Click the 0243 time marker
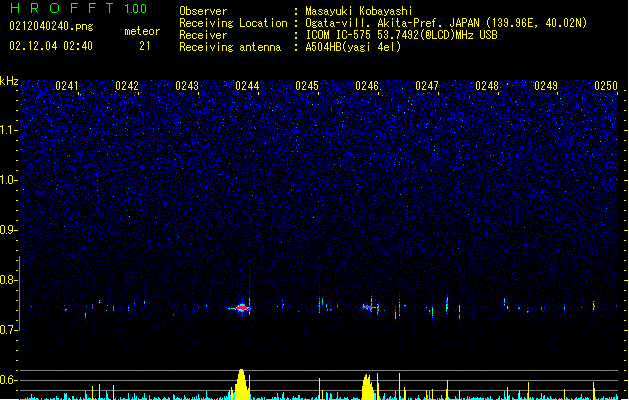The width and height of the screenshot is (629, 400). point(187,86)
